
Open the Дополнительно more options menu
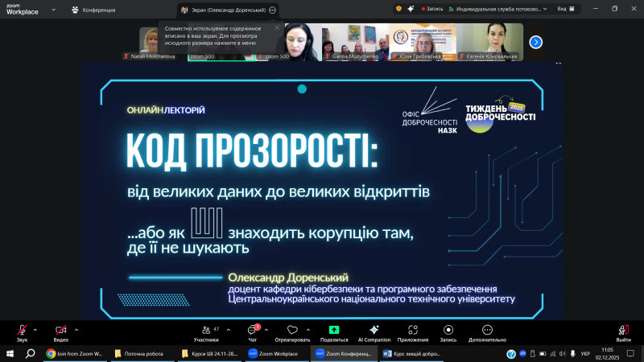click(487, 331)
